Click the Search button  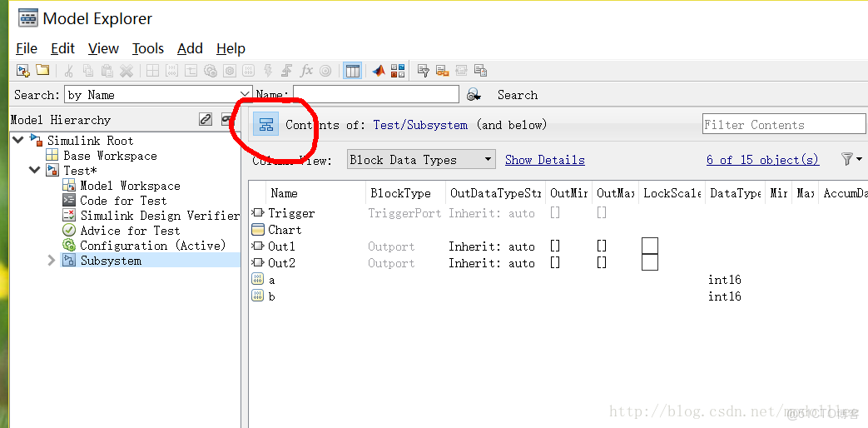pyautogui.click(x=517, y=95)
